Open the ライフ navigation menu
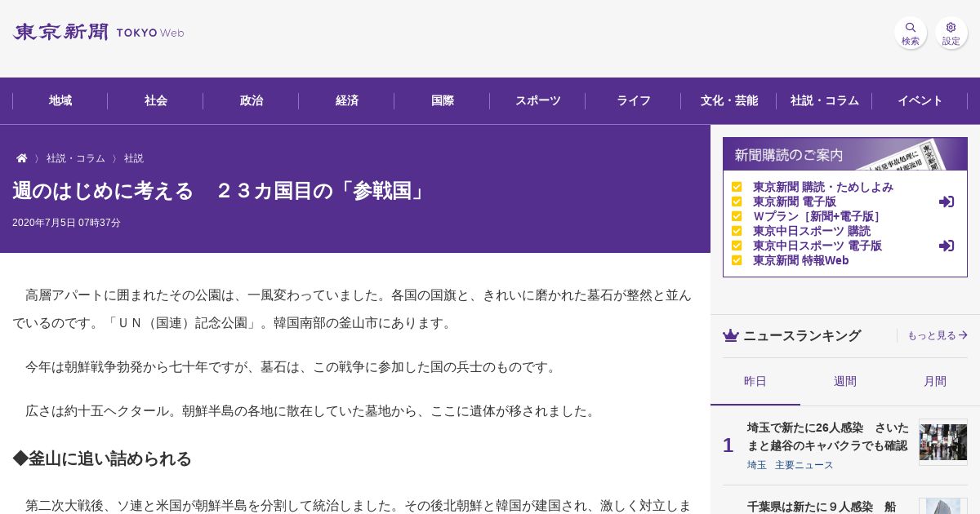The image size is (980, 514). click(x=634, y=100)
